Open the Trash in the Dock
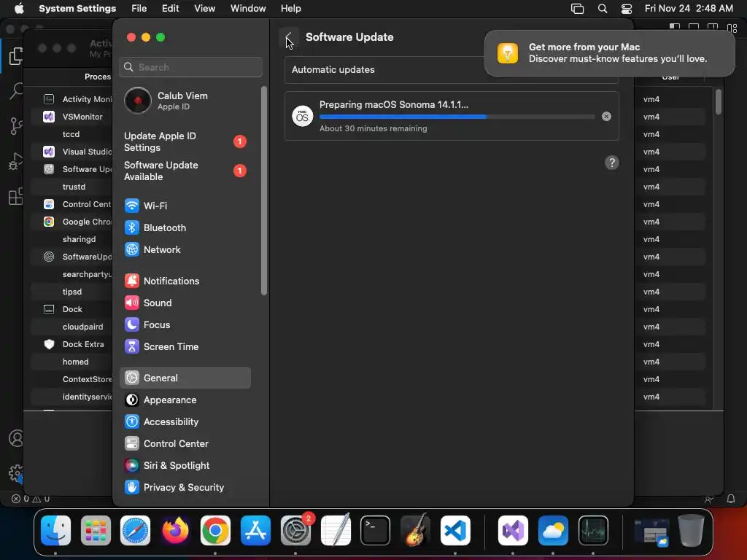Image resolution: width=747 pixels, height=560 pixels. point(692,530)
